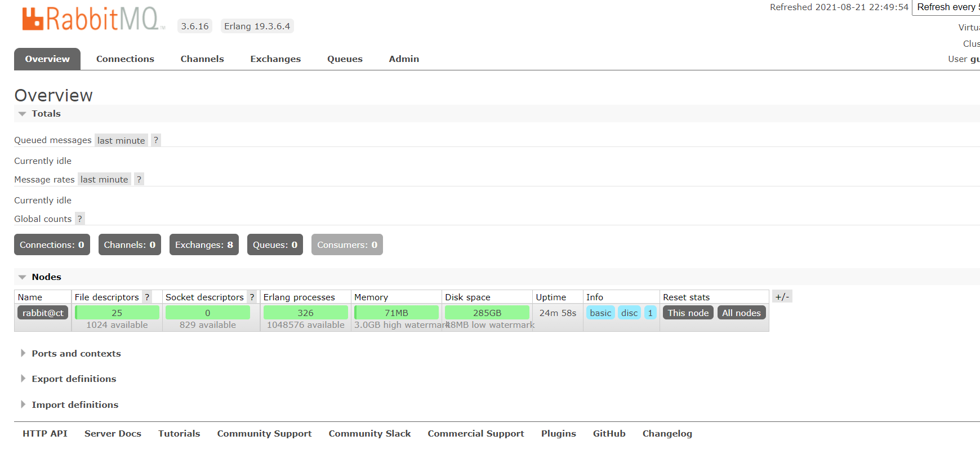Toggle node columns with +/- button
The height and width of the screenshot is (458, 980).
coord(782,296)
